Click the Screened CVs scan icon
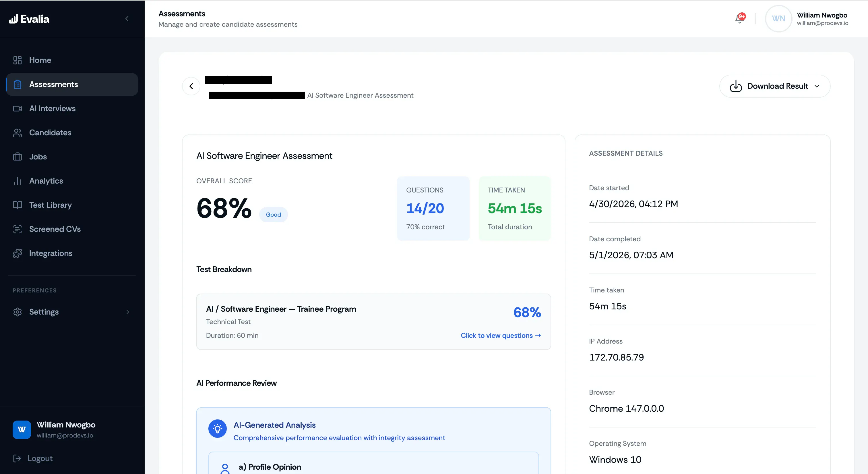The width and height of the screenshot is (868, 474). [17, 229]
